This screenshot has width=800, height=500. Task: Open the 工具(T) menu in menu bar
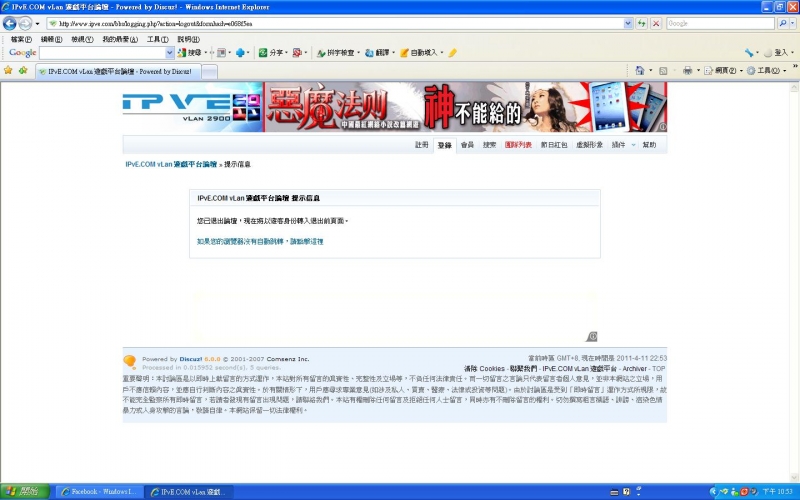tap(158, 39)
